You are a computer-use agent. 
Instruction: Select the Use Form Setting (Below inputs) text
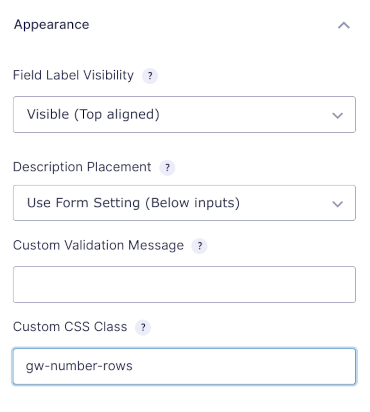pyautogui.click(x=133, y=203)
